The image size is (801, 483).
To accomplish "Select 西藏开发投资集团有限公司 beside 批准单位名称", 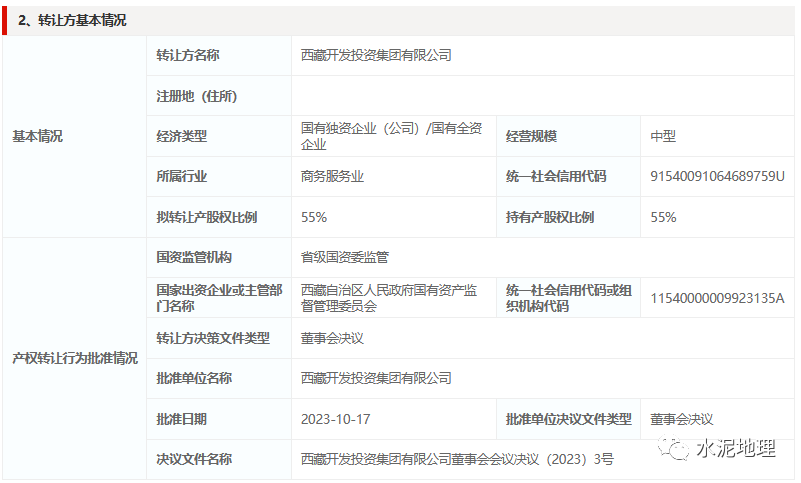I will [376, 378].
